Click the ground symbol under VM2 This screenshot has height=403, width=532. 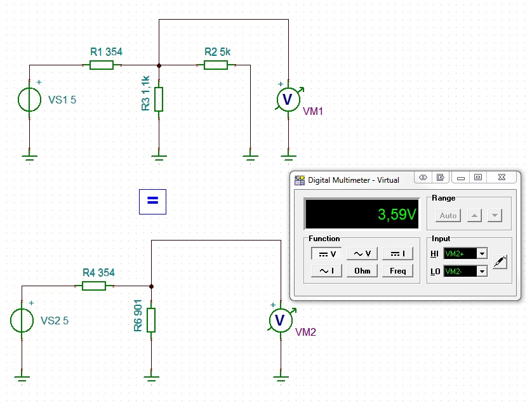[x=281, y=379]
